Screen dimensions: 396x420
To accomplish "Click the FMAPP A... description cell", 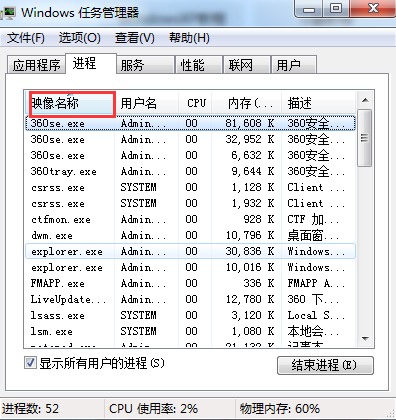I will click(316, 283).
